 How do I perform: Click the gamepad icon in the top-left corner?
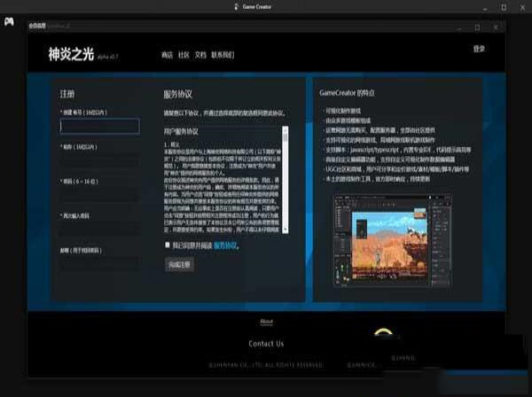[9, 24]
